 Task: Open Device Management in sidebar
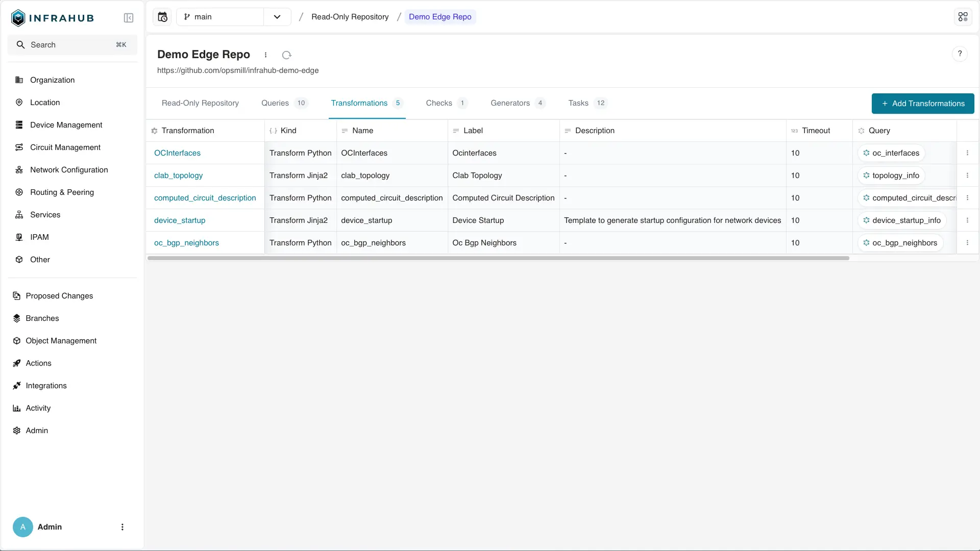(x=72, y=125)
